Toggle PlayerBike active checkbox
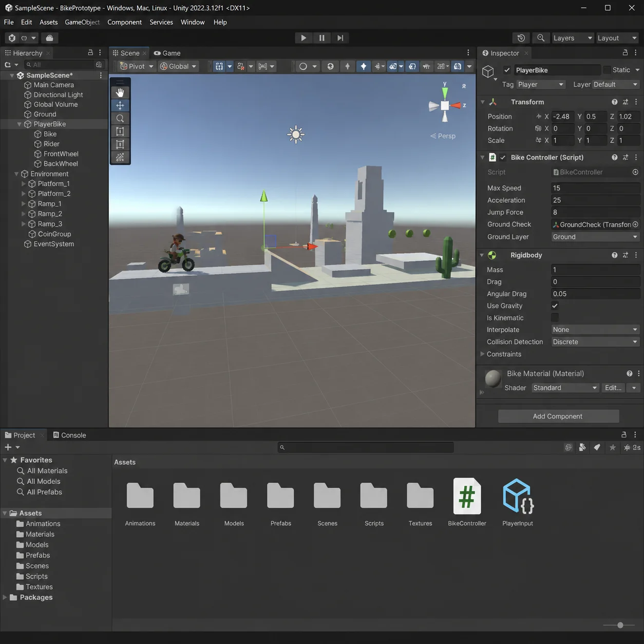 [507, 70]
